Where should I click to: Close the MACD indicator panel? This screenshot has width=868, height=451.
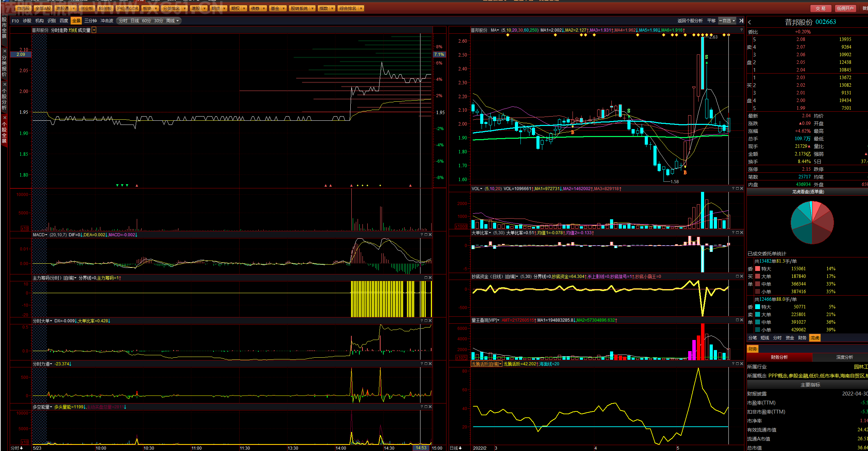click(x=430, y=235)
